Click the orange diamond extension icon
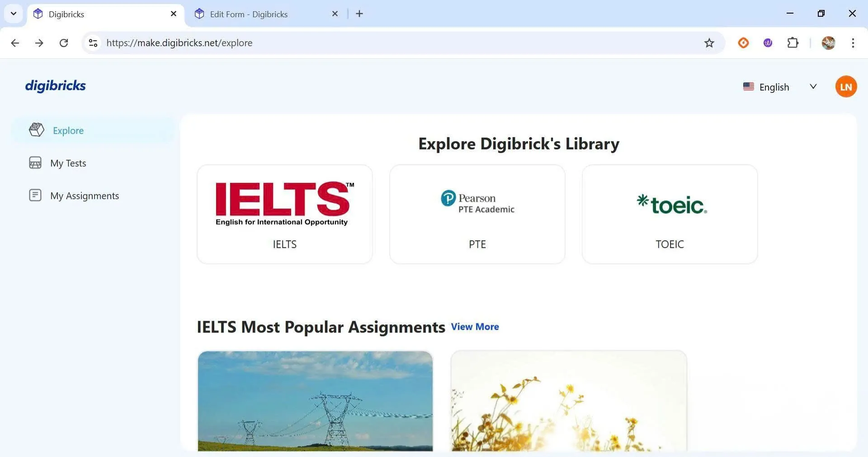868x457 pixels. point(743,43)
